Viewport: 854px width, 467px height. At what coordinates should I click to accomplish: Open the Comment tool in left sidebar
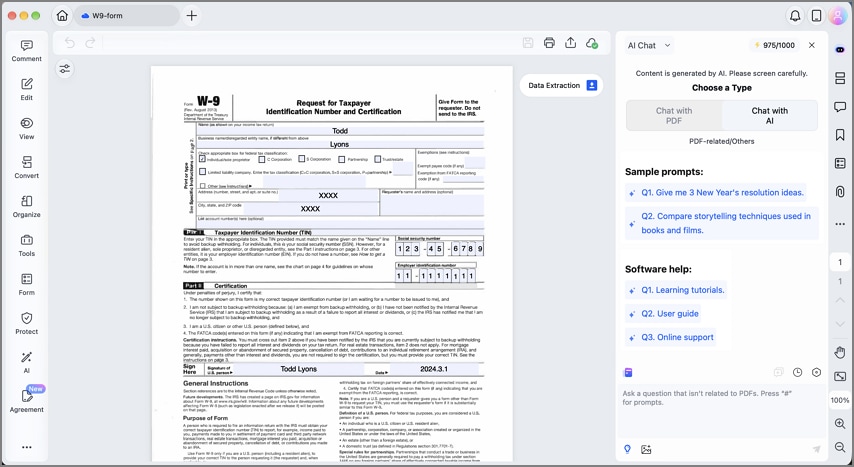pyautogui.click(x=26, y=51)
